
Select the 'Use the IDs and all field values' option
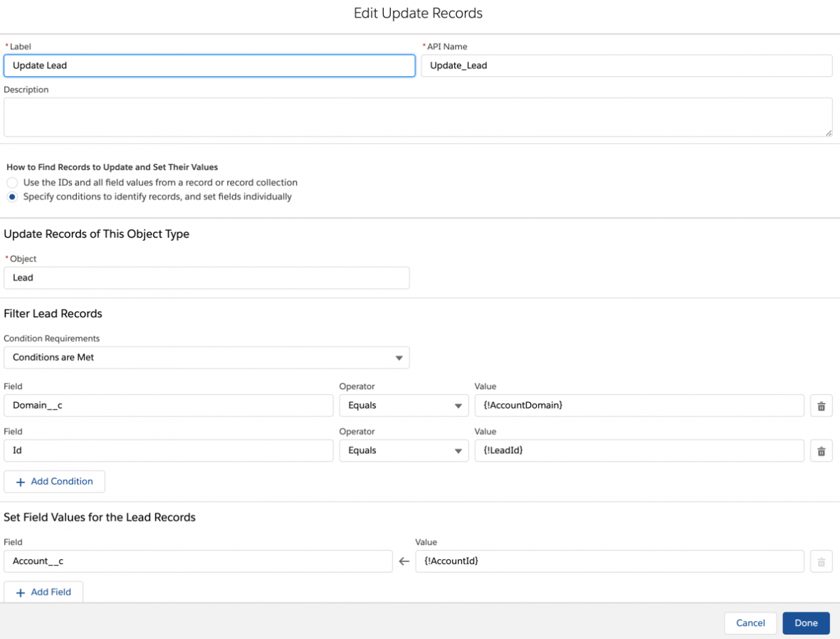click(x=11, y=182)
